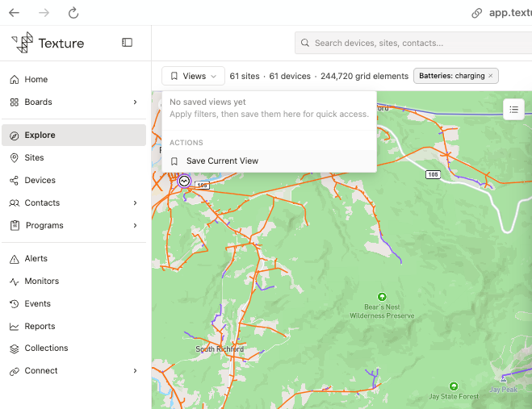
Task: Click the Explore compass icon
Action: tap(15, 136)
